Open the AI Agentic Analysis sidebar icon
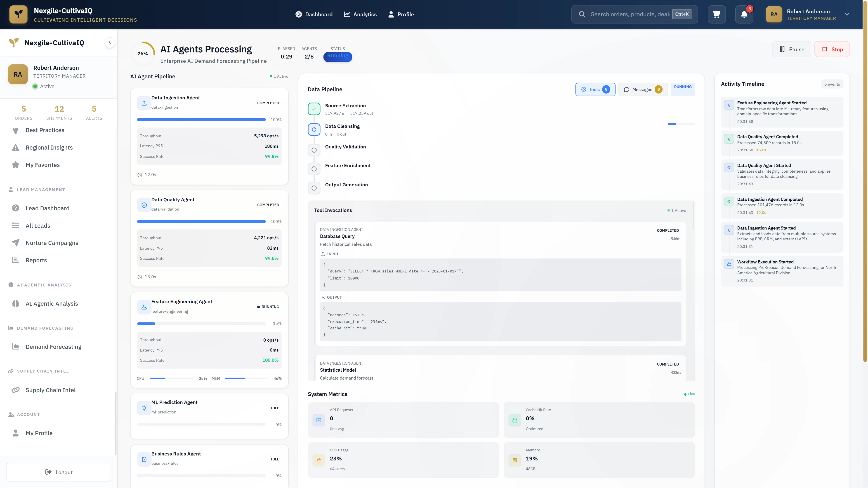This screenshot has height=488, width=868. [16, 303]
